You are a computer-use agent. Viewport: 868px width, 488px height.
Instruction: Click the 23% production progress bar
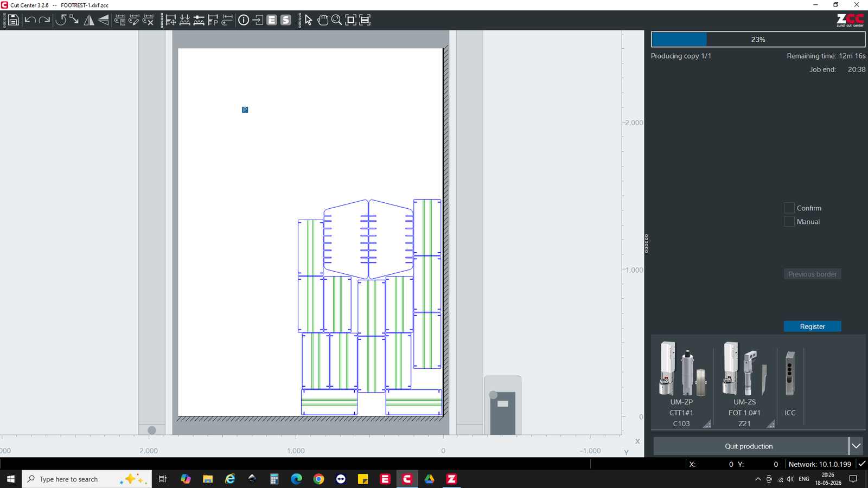tap(758, 40)
